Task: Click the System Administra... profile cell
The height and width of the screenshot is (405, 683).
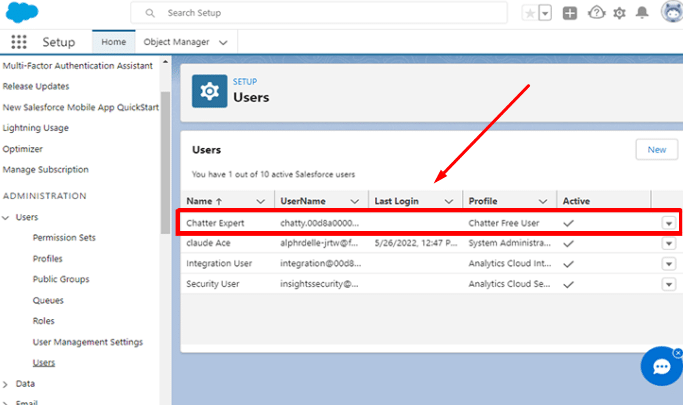Action: (x=510, y=243)
